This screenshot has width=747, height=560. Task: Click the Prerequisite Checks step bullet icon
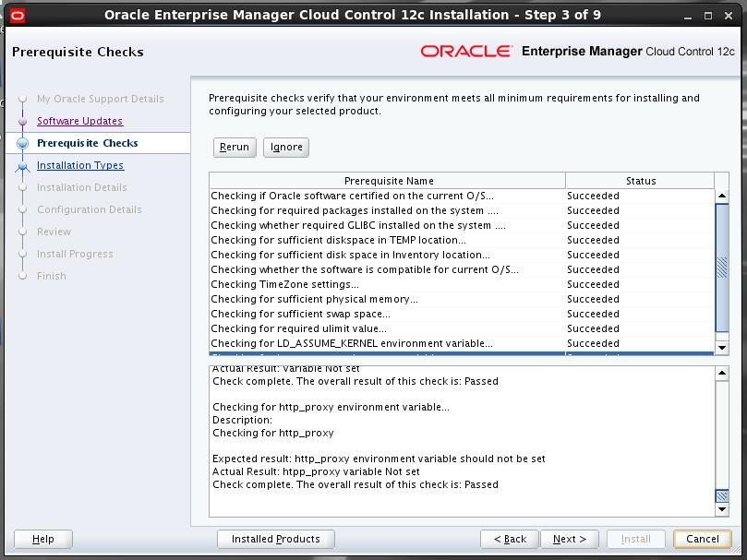(x=22, y=143)
